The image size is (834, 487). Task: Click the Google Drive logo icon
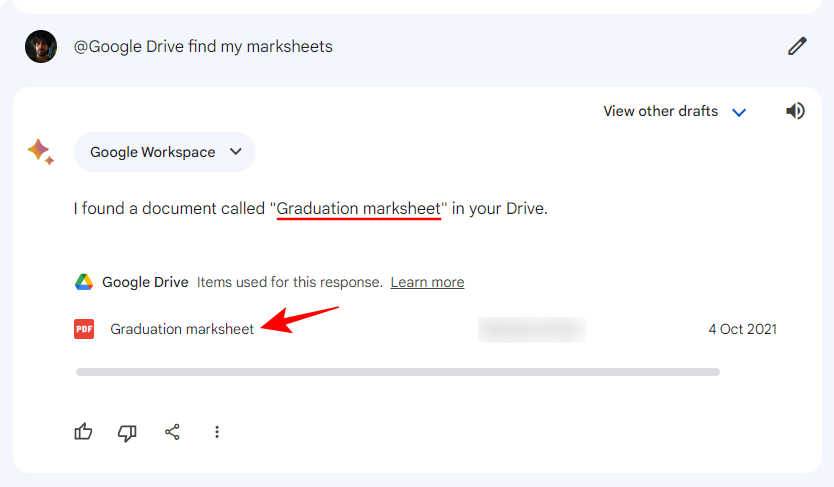[x=84, y=282]
